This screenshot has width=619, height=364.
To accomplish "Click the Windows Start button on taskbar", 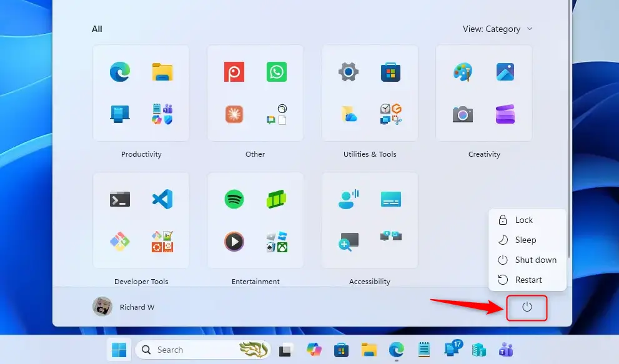I will (119, 350).
